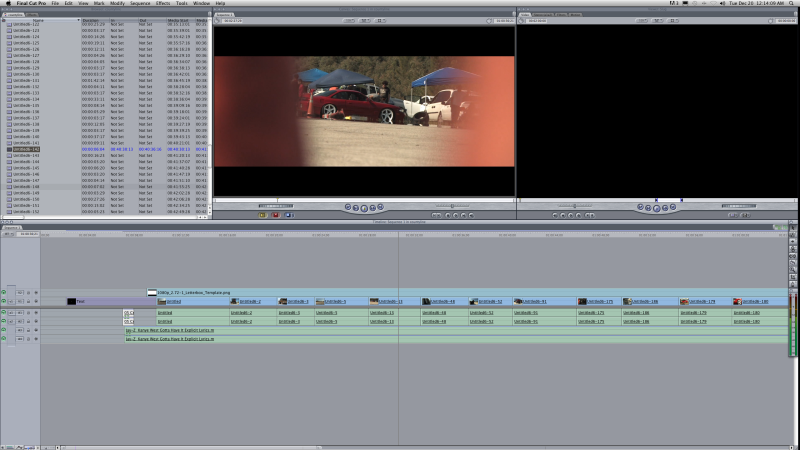Click Play In to Out in Viewer
Image resolution: width=800 pixels, height=450 pixels.
pos(648,208)
